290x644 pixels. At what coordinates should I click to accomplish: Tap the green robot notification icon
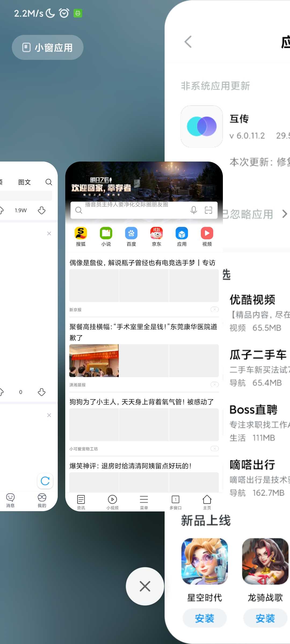78,13
